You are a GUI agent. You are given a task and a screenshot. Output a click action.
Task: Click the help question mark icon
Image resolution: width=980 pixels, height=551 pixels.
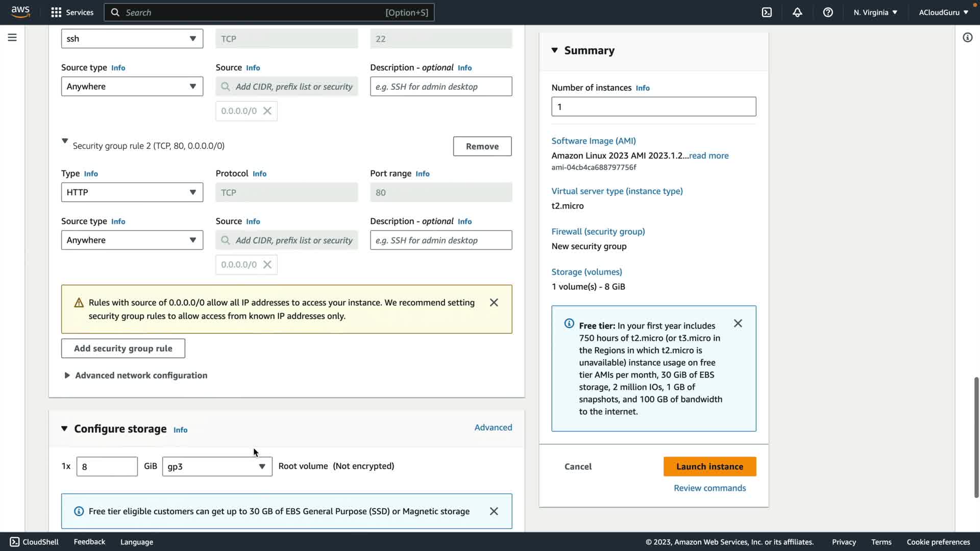(828, 12)
